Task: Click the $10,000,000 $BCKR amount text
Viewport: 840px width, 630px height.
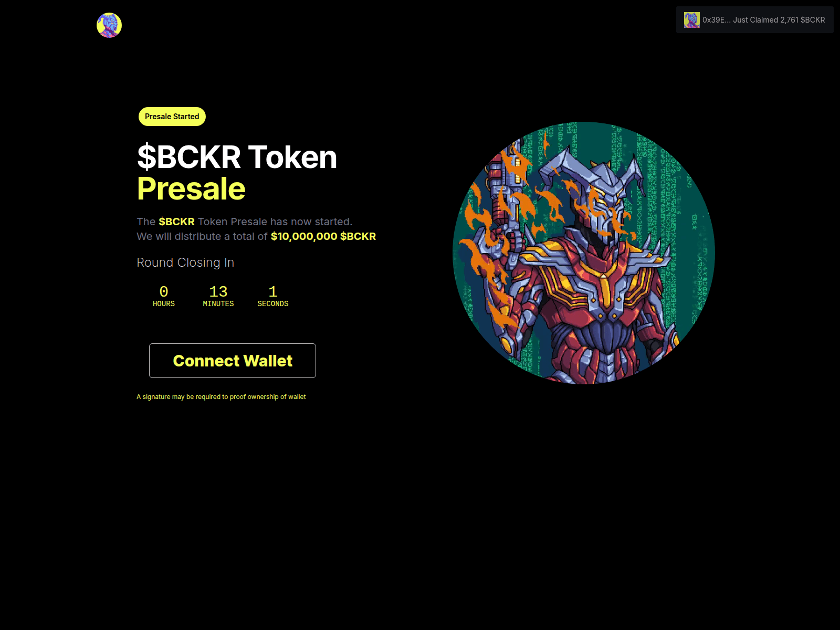Action: click(323, 236)
